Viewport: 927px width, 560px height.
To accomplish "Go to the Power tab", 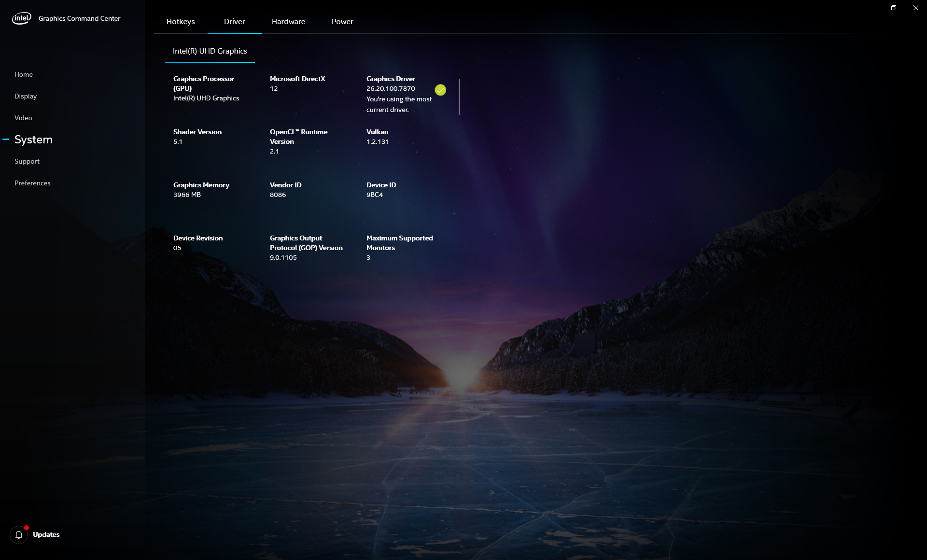I will [342, 22].
